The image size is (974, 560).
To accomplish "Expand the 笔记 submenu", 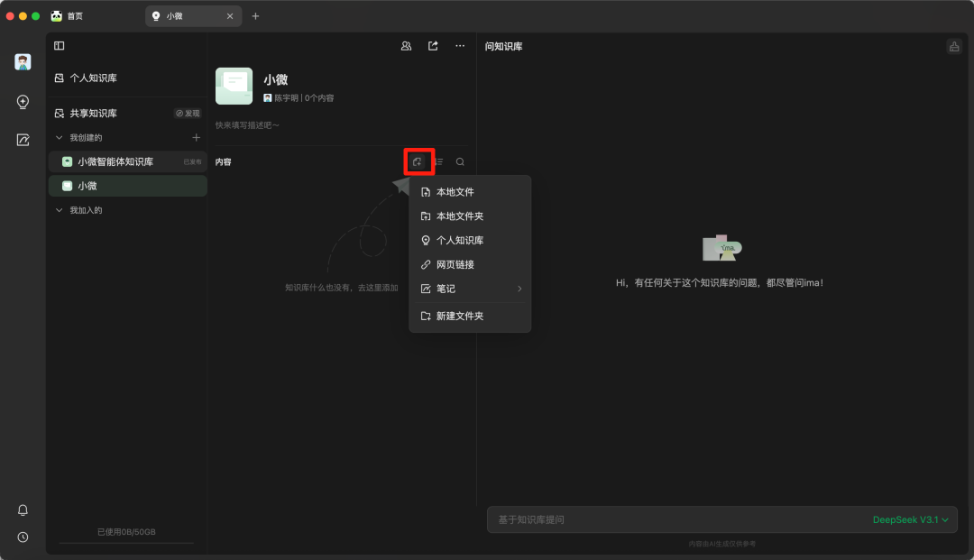I will point(470,289).
